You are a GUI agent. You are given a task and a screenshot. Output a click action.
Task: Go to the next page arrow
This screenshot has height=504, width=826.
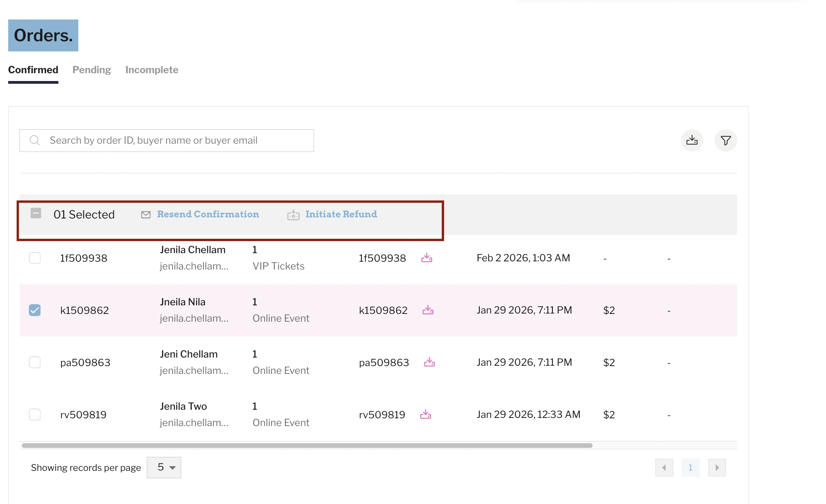click(x=717, y=467)
